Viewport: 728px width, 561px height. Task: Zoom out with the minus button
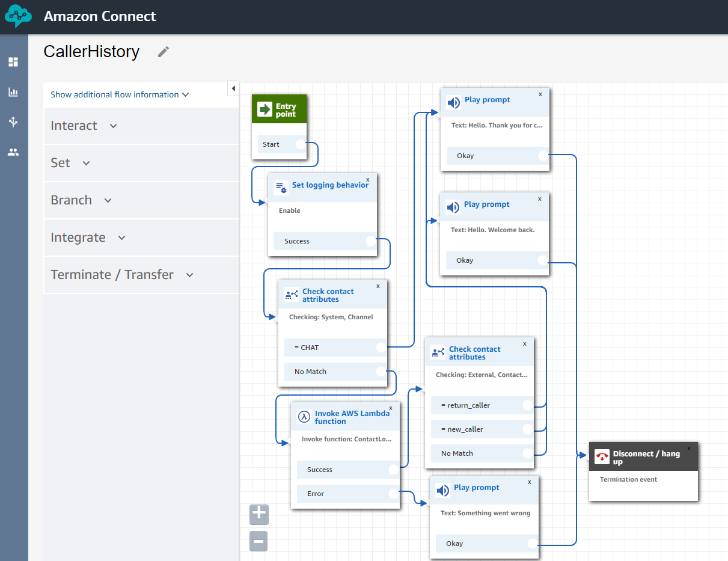click(x=259, y=541)
